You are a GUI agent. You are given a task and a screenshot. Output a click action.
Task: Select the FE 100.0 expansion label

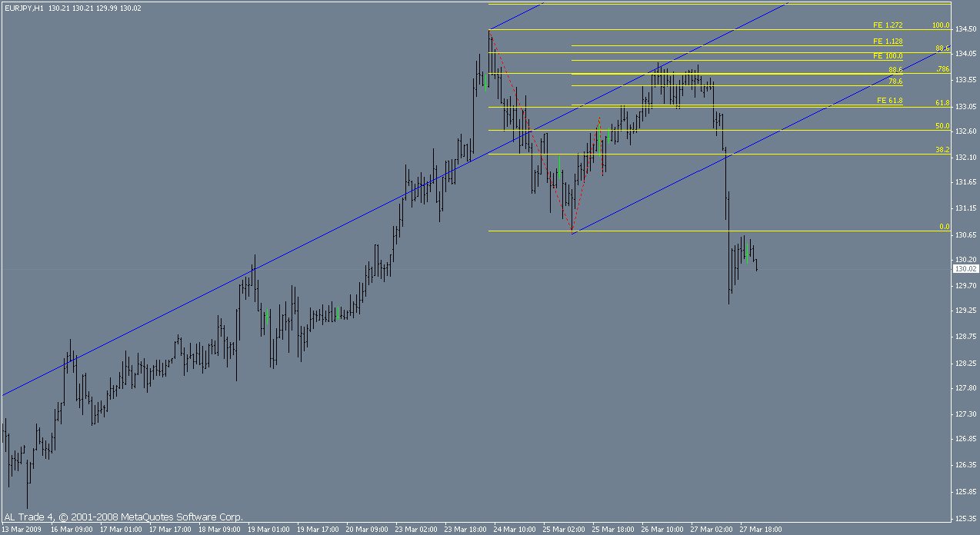888,56
